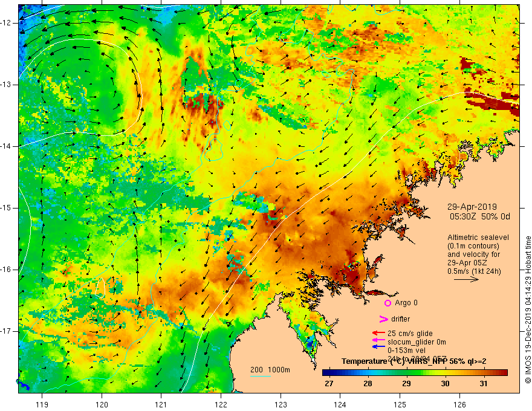Click the latitude label -15
This screenshot has width=532, height=411.
[6, 208]
